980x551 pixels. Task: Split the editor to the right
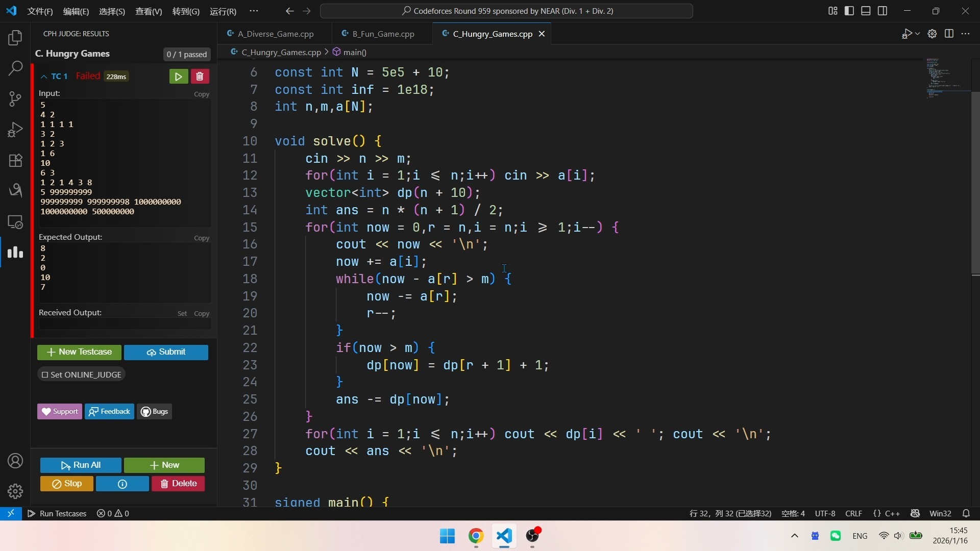[949, 34]
